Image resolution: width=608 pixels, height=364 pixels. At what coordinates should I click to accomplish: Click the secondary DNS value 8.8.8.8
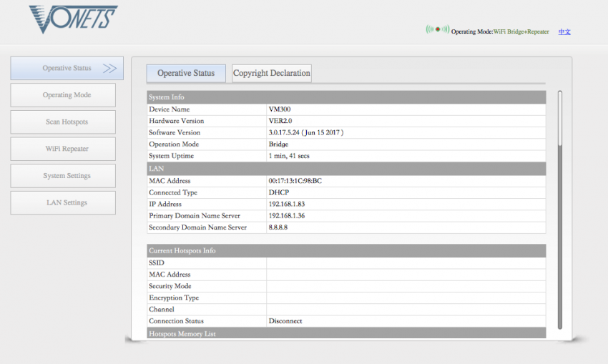(x=278, y=227)
